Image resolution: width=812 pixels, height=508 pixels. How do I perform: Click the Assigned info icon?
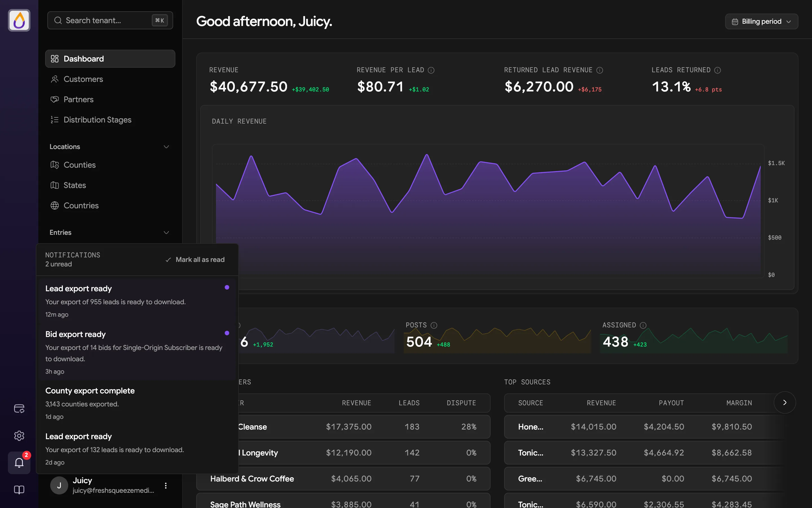(x=643, y=325)
